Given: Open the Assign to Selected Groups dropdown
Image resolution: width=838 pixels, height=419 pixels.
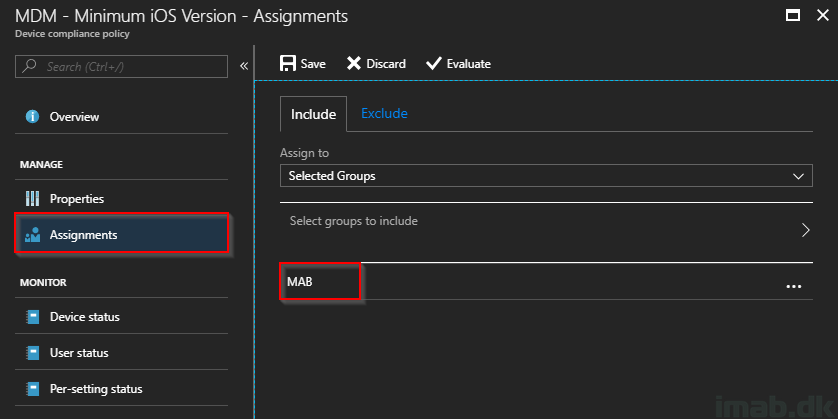Looking at the screenshot, I should pos(546,175).
